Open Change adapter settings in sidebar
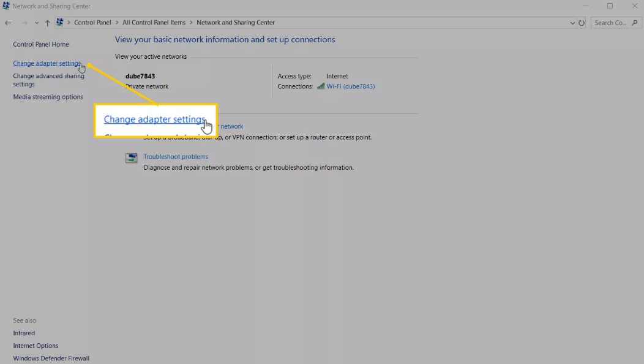This screenshot has width=644, height=364. [x=47, y=63]
